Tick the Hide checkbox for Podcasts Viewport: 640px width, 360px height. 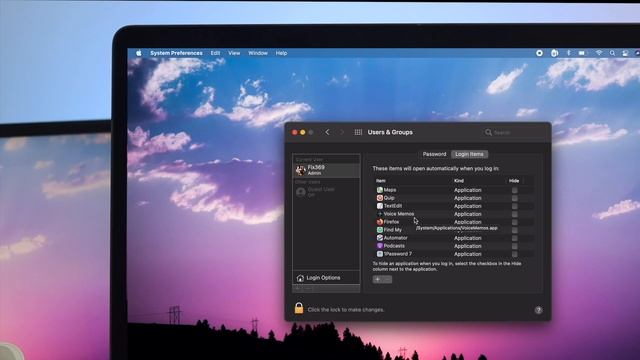pos(515,246)
